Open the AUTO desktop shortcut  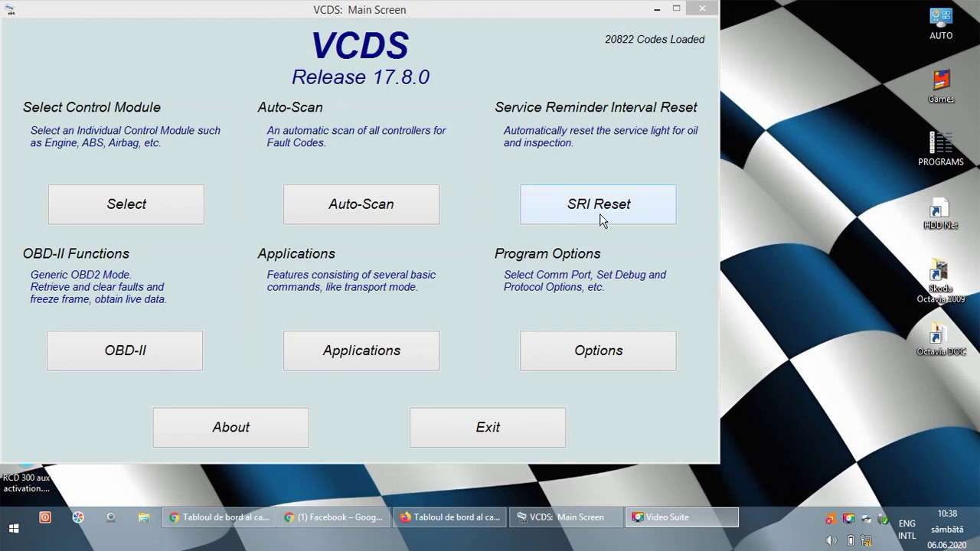click(x=941, y=23)
